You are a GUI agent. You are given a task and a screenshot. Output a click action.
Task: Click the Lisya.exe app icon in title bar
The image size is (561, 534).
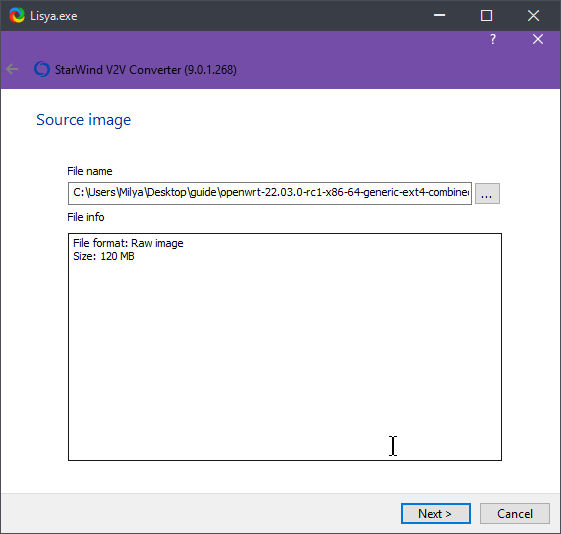tap(17, 16)
